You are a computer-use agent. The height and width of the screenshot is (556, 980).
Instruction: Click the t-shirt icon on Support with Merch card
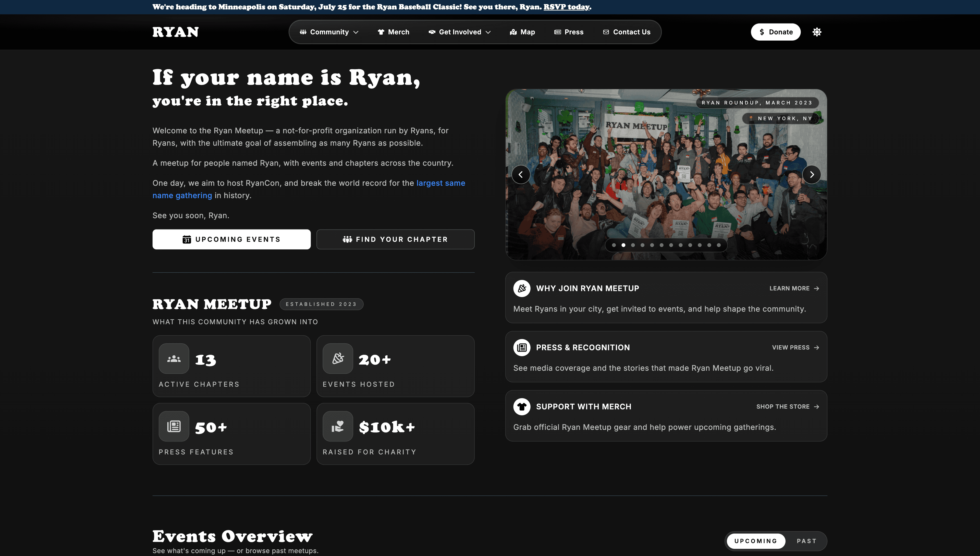click(x=522, y=406)
